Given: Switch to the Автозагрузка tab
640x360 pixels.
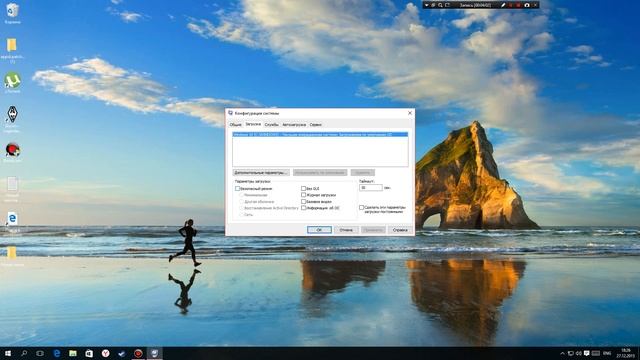Looking at the screenshot, I should [x=294, y=124].
